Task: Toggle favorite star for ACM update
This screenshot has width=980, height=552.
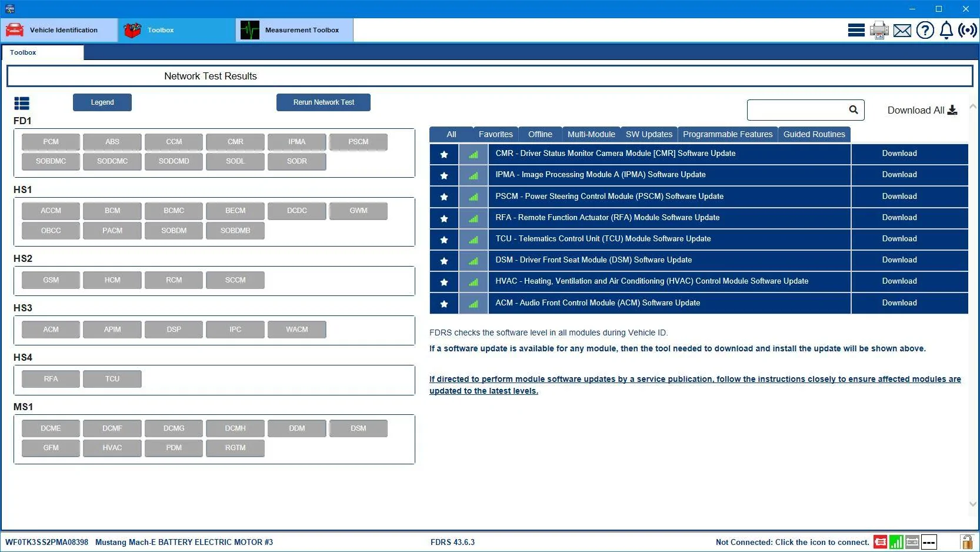Action: click(444, 304)
